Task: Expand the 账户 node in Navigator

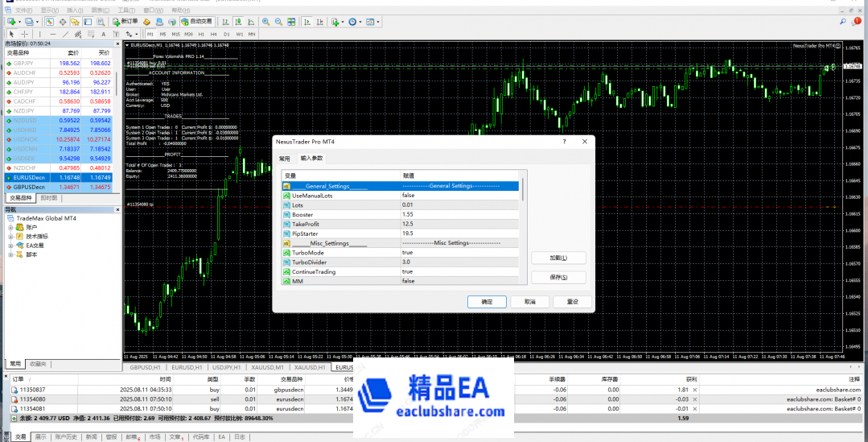Action: (10, 228)
